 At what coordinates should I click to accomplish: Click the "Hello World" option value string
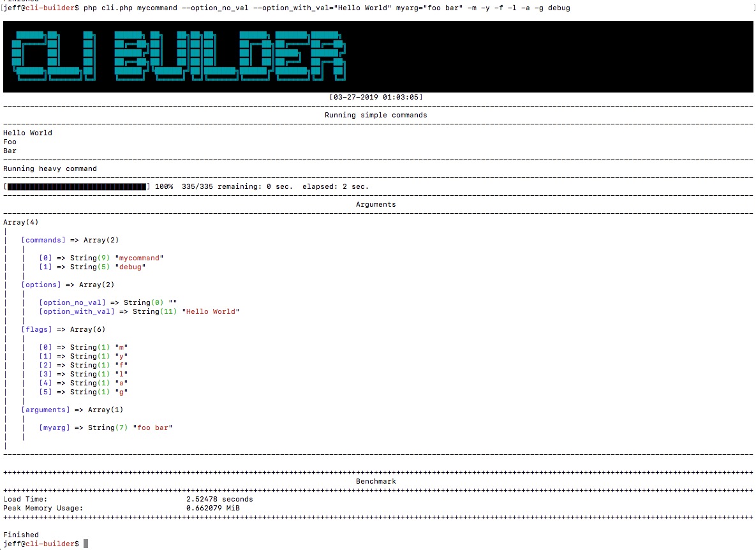pos(211,312)
